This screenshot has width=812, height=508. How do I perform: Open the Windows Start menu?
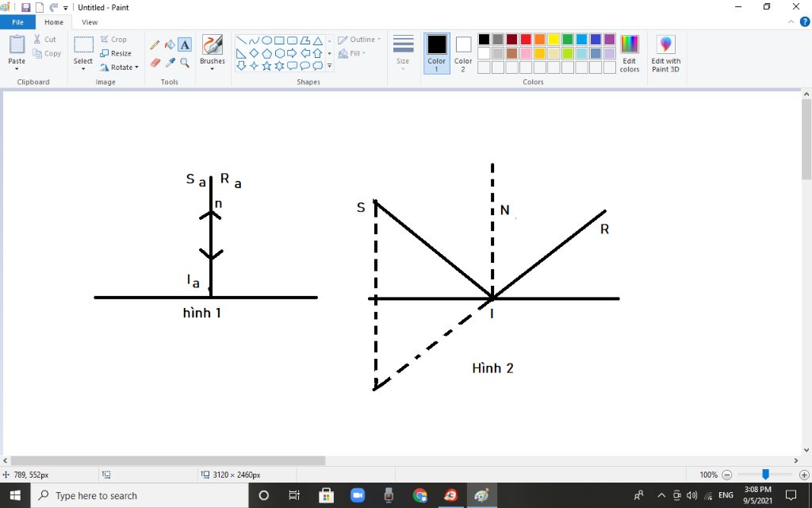(x=15, y=495)
